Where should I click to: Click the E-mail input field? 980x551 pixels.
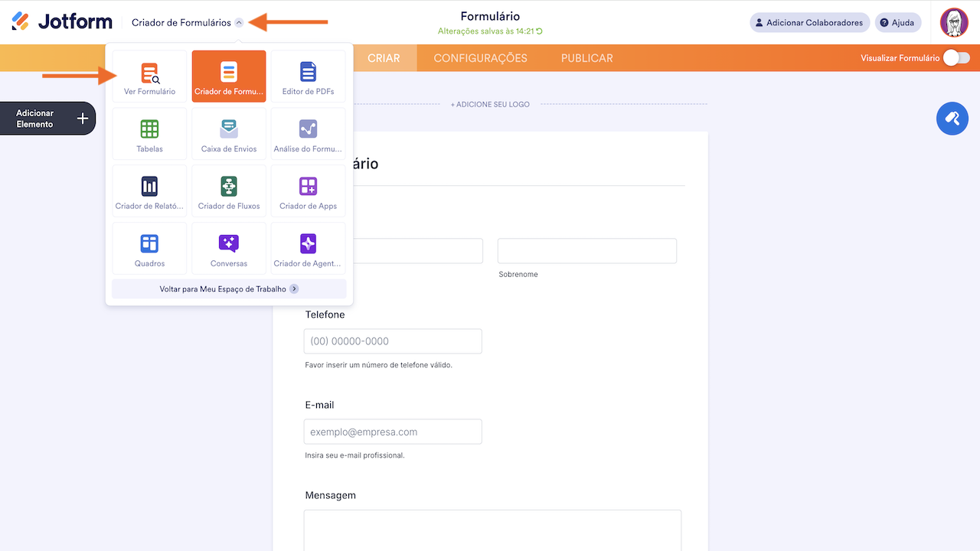pyautogui.click(x=393, y=432)
